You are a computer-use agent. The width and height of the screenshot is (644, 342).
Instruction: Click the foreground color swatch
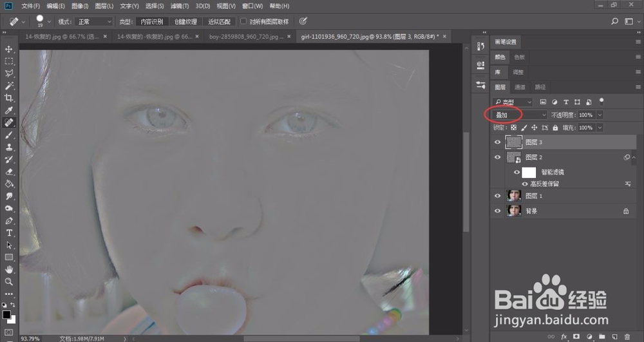click(x=6, y=315)
